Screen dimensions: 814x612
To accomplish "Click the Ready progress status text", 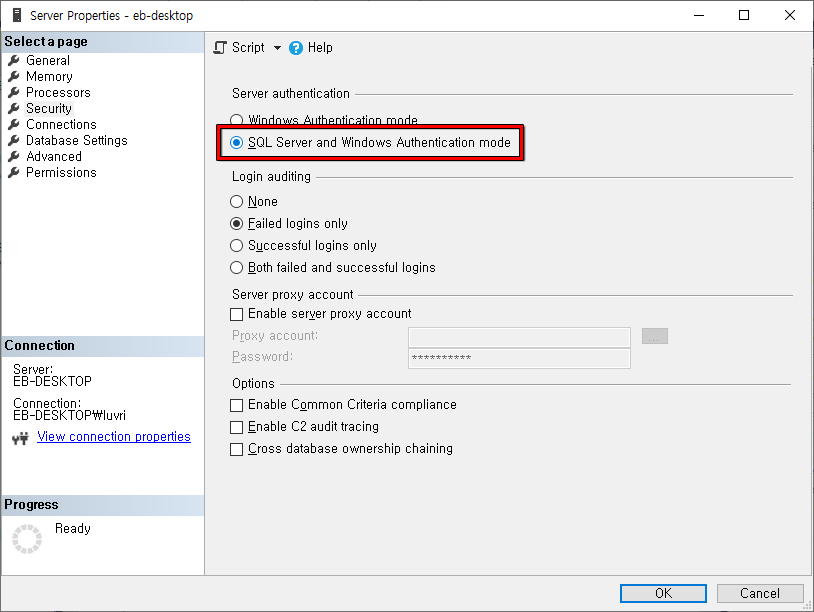I will (73, 528).
